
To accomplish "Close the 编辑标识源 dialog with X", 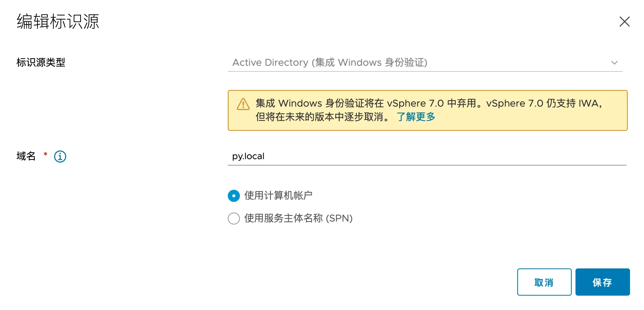I will tap(624, 22).
